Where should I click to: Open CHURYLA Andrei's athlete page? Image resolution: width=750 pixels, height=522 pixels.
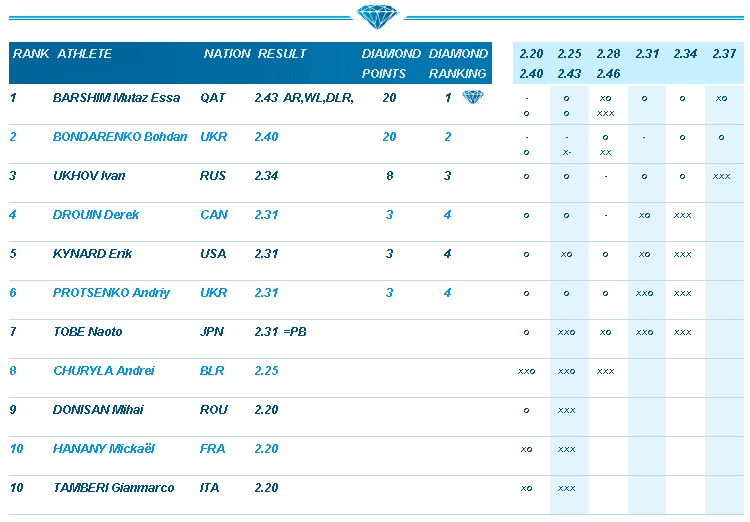click(x=103, y=371)
